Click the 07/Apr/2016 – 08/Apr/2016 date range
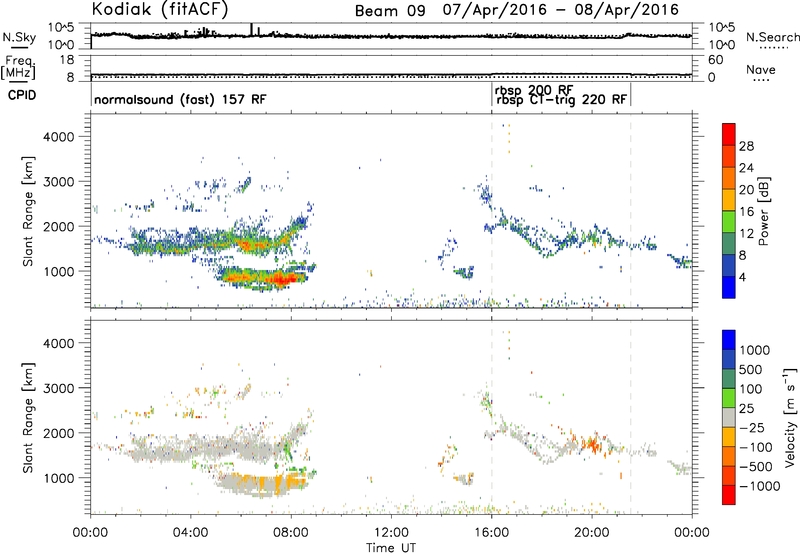This screenshot has height=554, width=800. pos(561,10)
